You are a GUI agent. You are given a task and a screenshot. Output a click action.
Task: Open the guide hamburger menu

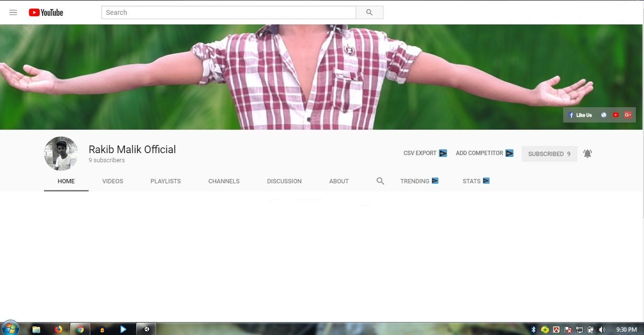13,12
